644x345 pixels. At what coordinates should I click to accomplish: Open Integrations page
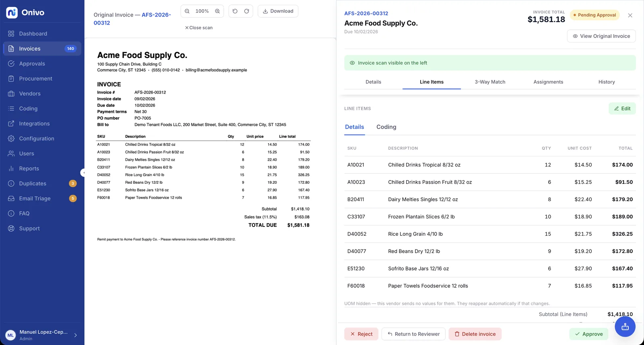click(x=42, y=123)
